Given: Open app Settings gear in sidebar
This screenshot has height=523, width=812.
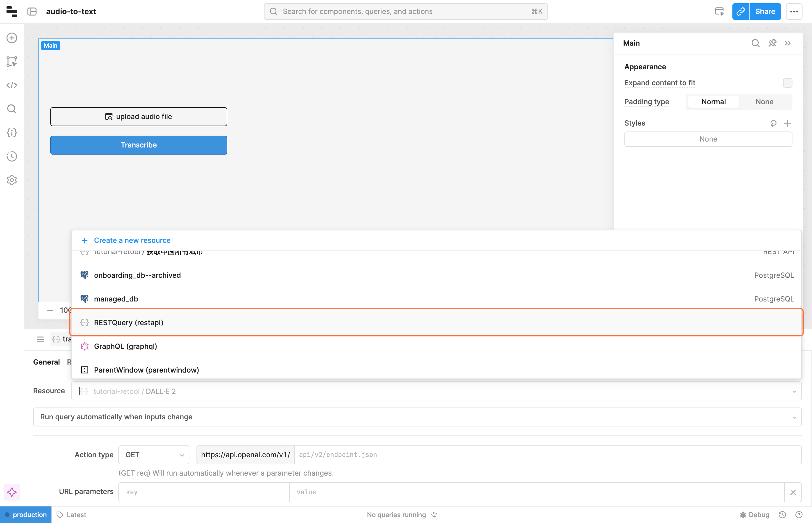Looking at the screenshot, I should [x=12, y=180].
